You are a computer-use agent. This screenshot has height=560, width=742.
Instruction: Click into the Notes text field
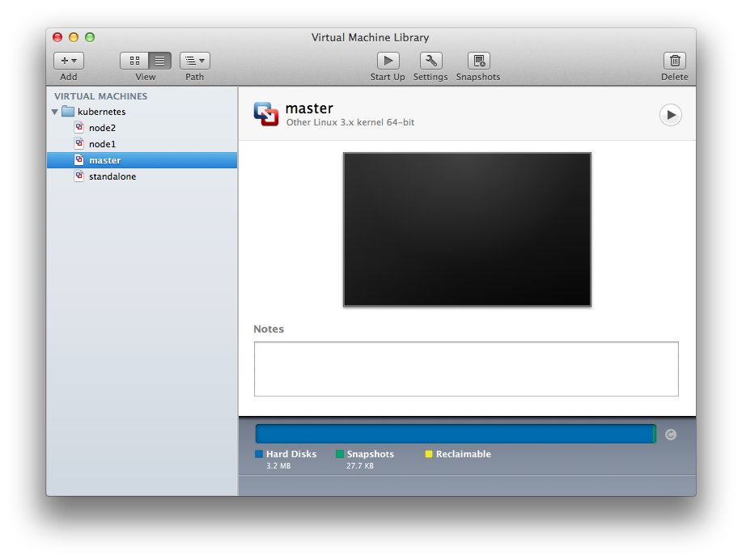[466, 369]
